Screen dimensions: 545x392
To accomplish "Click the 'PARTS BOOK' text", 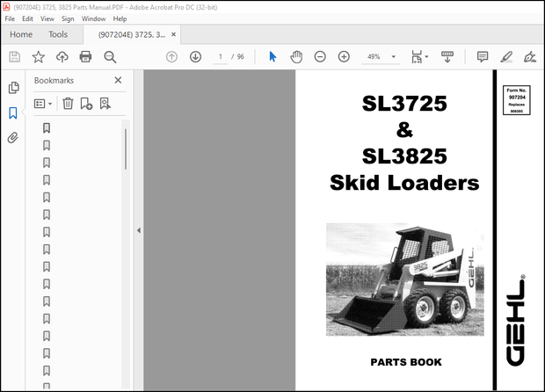I will pos(406,362).
